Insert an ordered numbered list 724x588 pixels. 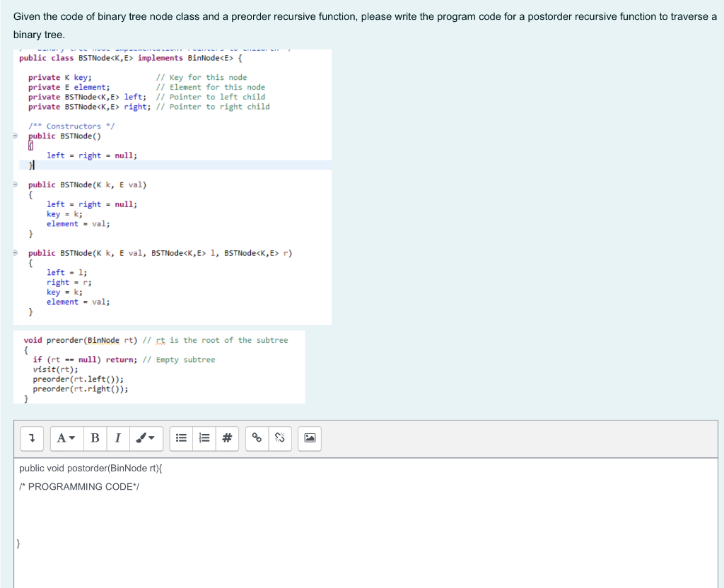point(204,438)
